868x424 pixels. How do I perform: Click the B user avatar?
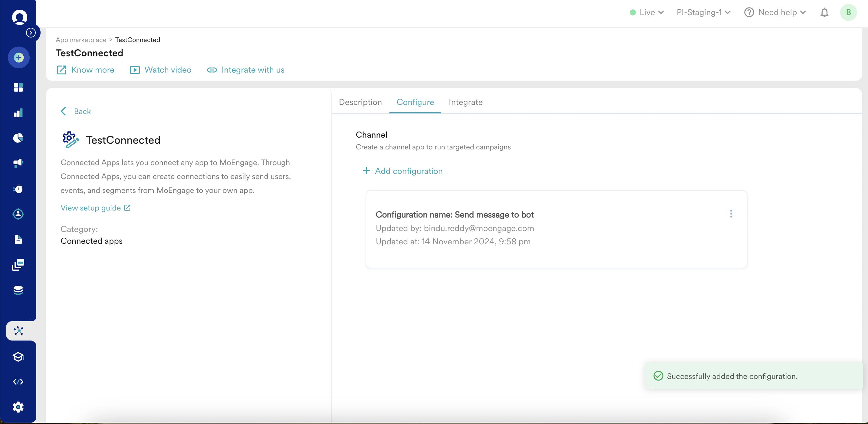tap(848, 12)
